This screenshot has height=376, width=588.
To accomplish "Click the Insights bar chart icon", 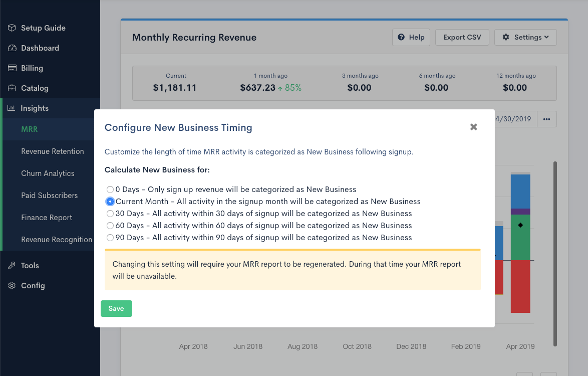I will click(11, 108).
